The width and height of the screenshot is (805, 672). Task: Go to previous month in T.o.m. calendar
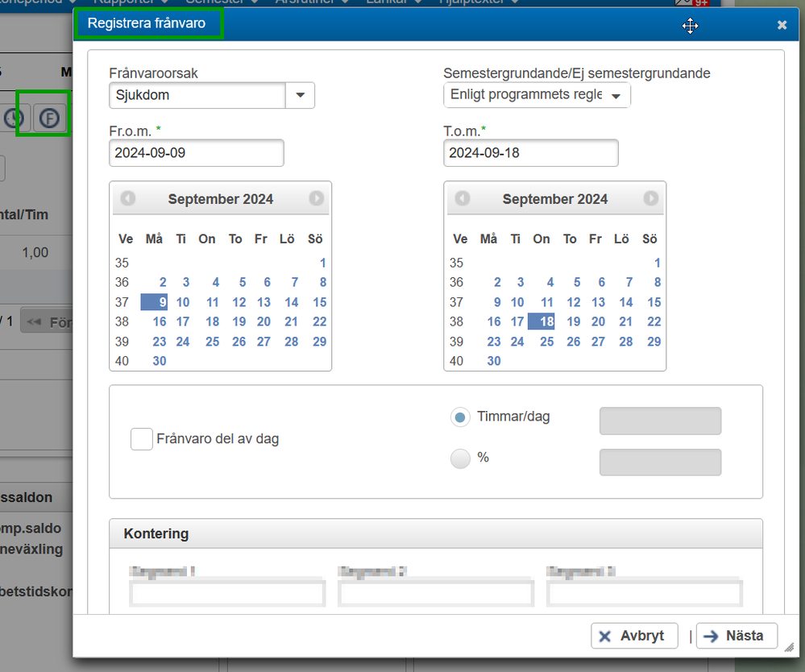pos(462,198)
